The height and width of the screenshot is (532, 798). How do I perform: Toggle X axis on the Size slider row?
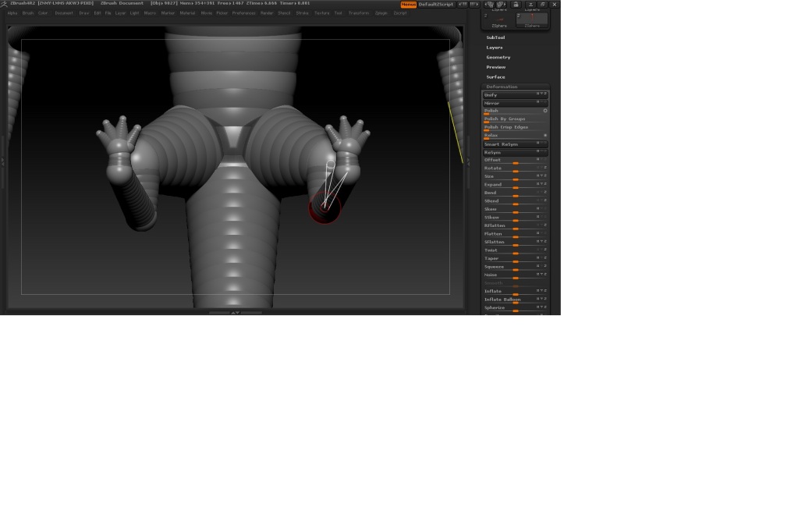[537, 176]
